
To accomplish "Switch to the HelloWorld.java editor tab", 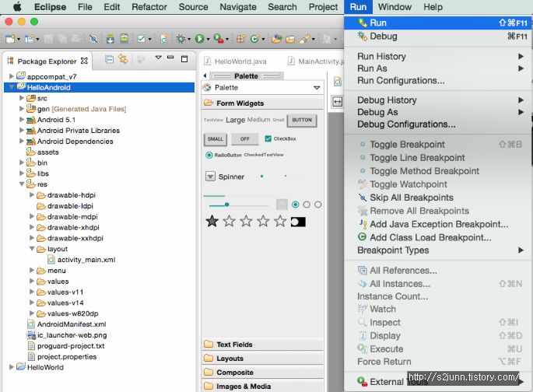I will (235, 61).
